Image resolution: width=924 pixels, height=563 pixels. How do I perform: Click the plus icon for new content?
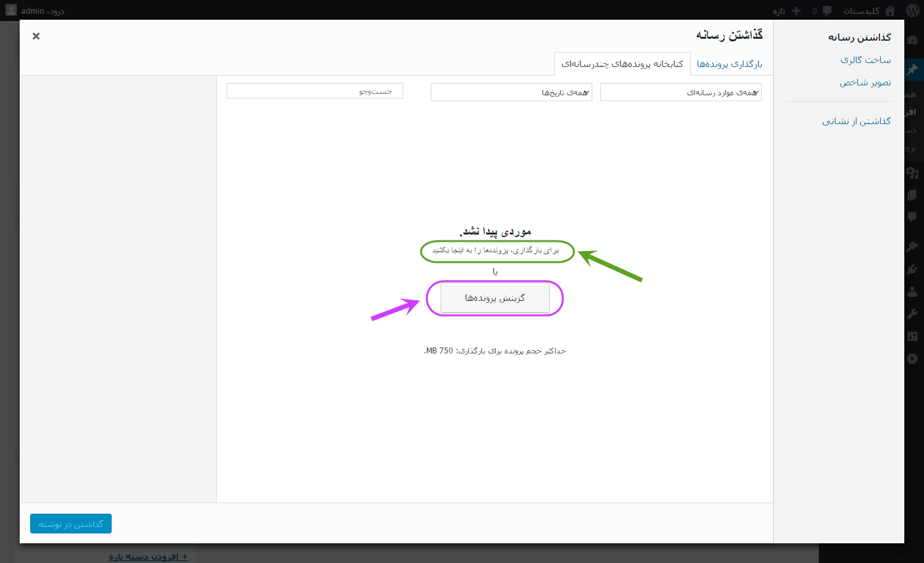tap(797, 11)
